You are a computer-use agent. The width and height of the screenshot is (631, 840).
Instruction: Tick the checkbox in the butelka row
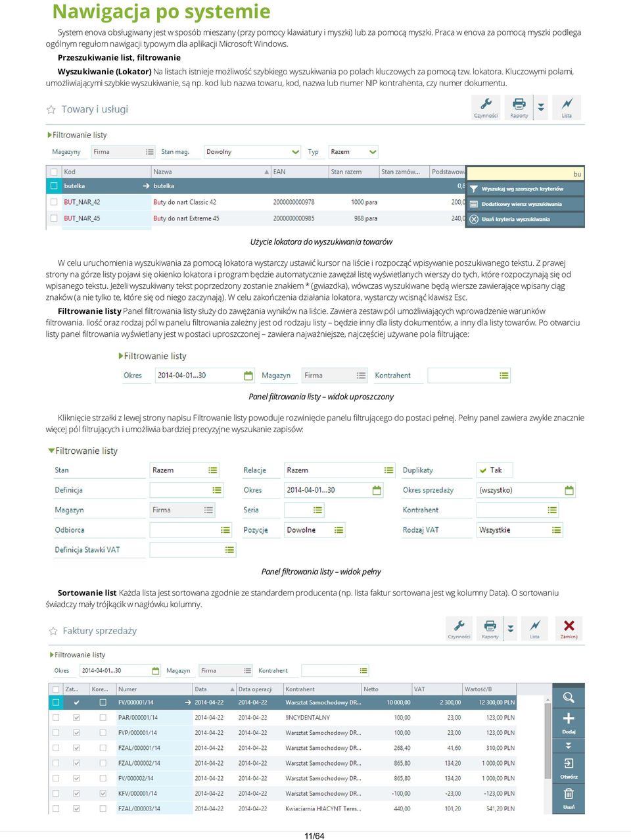click(54, 186)
